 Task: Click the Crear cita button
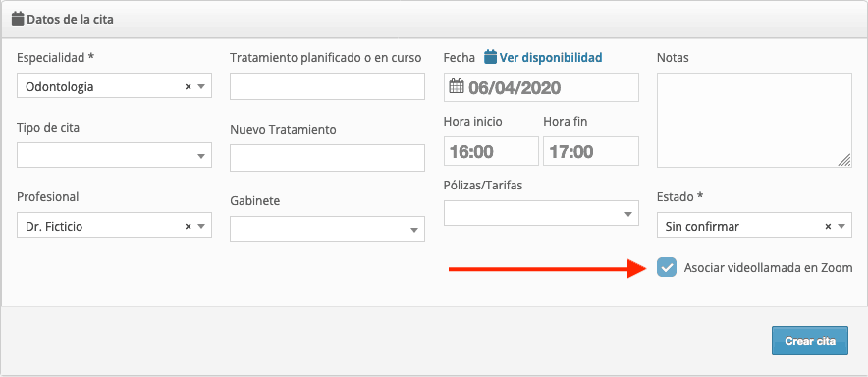810,341
